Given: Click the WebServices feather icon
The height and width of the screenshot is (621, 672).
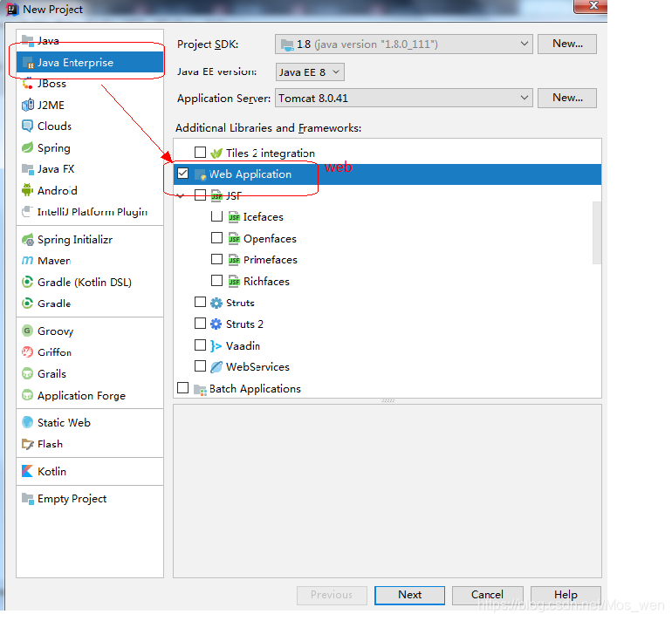Looking at the screenshot, I should [216, 367].
